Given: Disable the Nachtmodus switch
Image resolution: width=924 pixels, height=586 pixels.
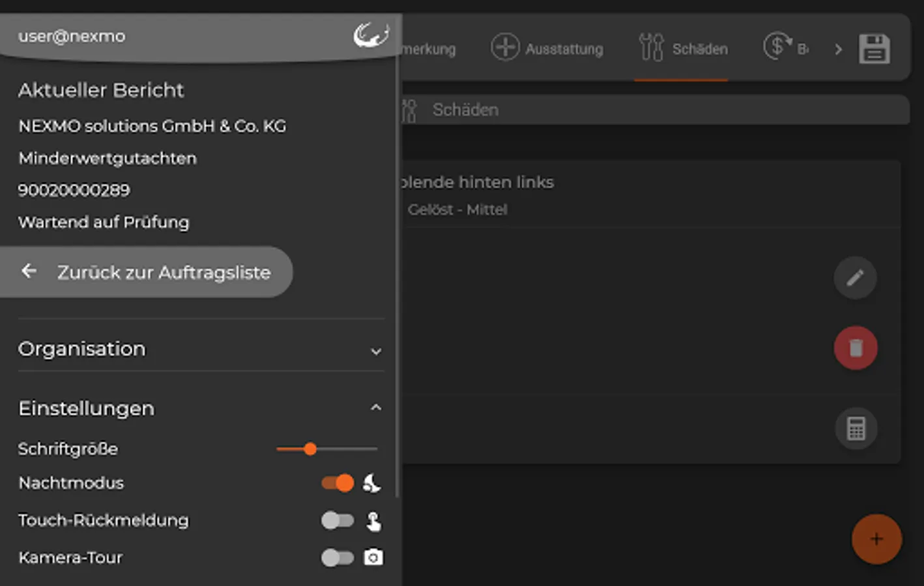Looking at the screenshot, I should tap(338, 483).
